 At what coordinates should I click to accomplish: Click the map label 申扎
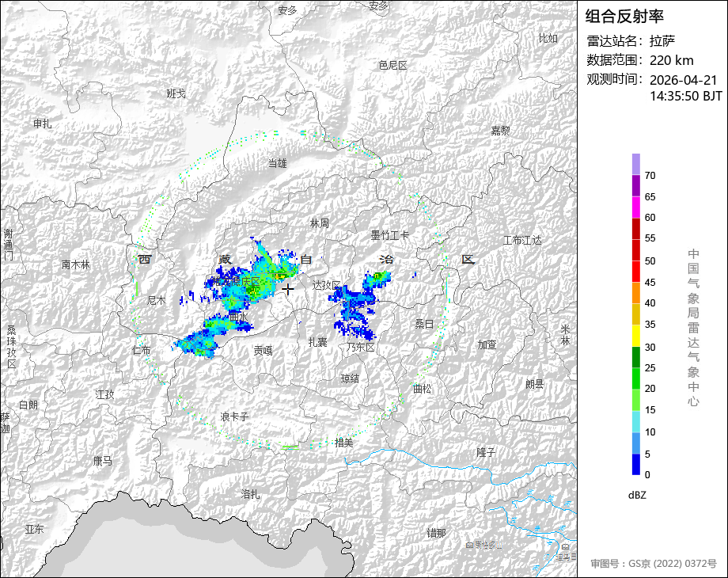(x=42, y=124)
